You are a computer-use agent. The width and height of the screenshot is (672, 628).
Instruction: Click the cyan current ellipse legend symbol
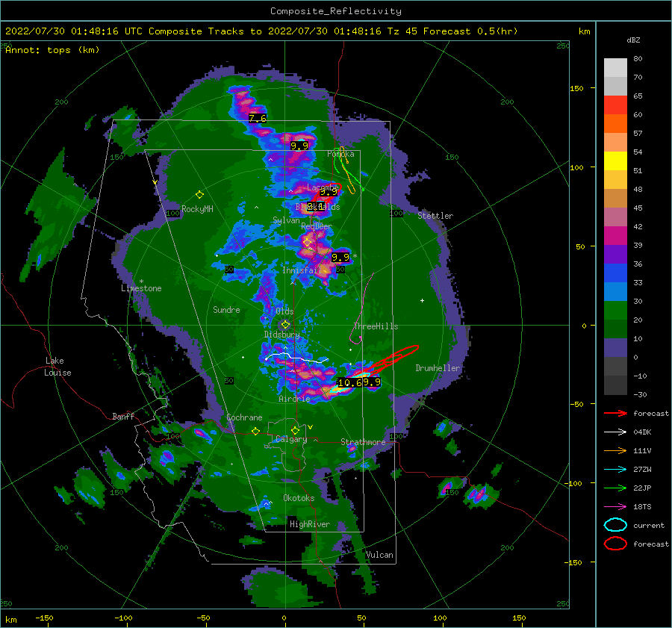click(615, 525)
